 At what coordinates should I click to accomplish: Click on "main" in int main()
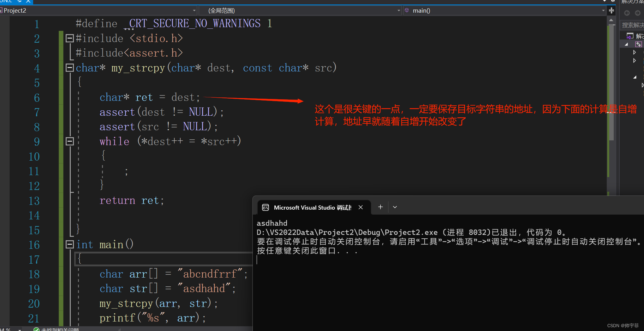coord(111,244)
